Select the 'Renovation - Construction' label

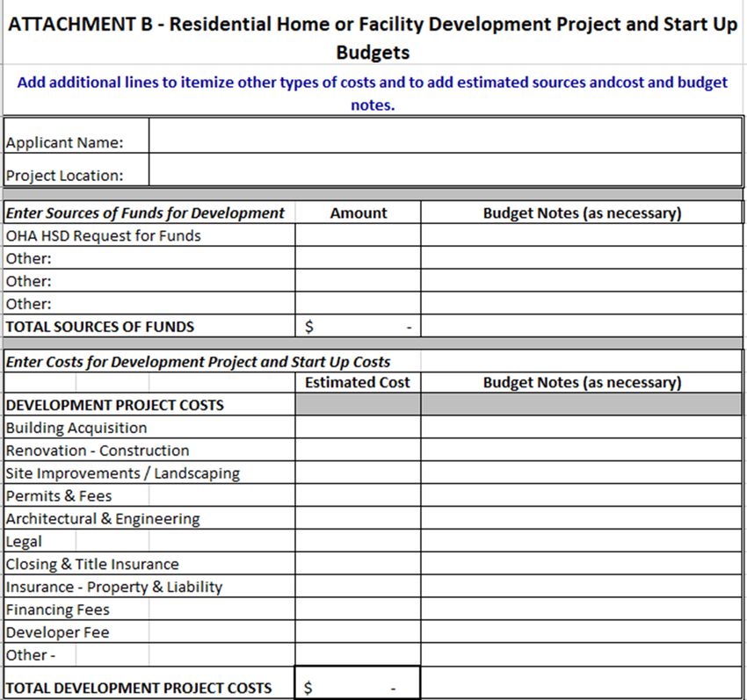(98, 451)
